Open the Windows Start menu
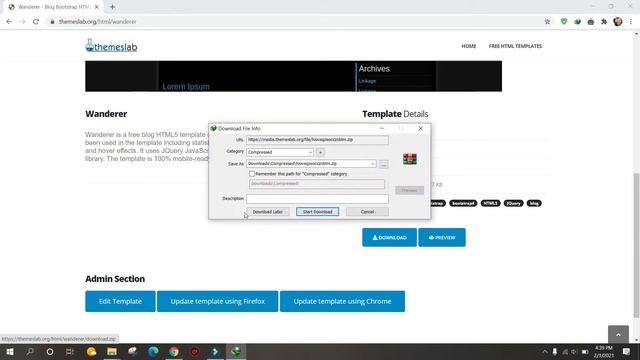Screen dimensions: 640x360 pyautogui.click(x=10, y=351)
